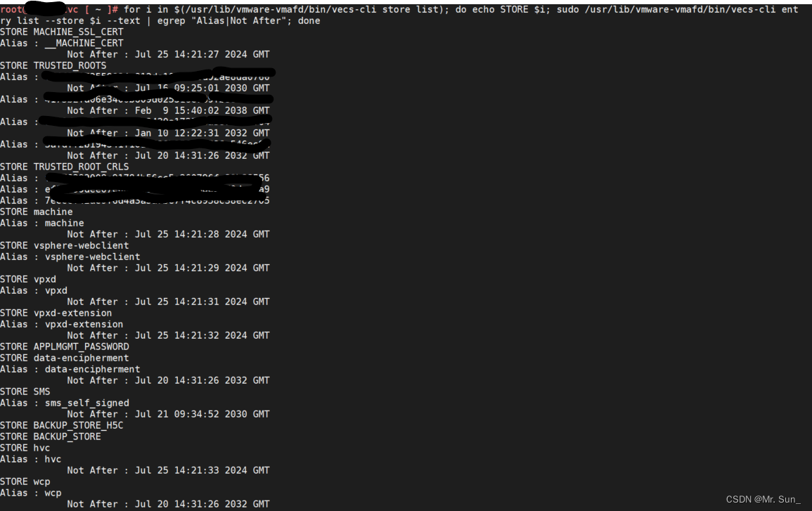Click the STORE BACKUP_STORE_H5C line

click(x=62, y=425)
